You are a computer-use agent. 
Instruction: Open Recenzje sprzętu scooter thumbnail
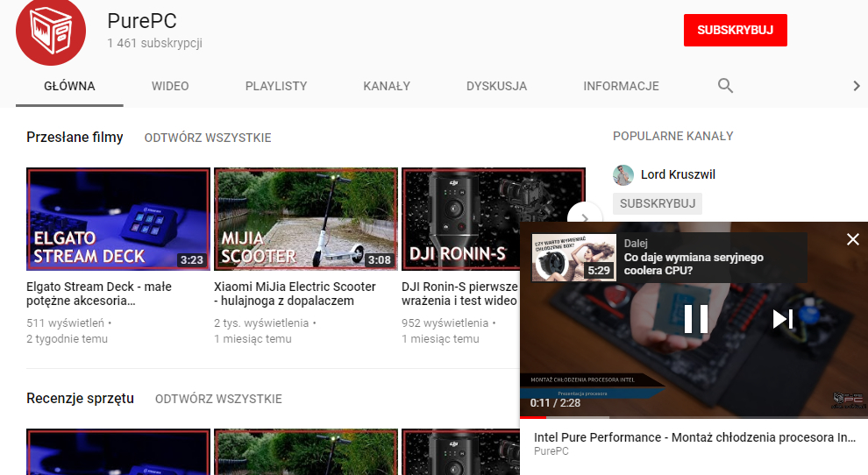(306, 451)
